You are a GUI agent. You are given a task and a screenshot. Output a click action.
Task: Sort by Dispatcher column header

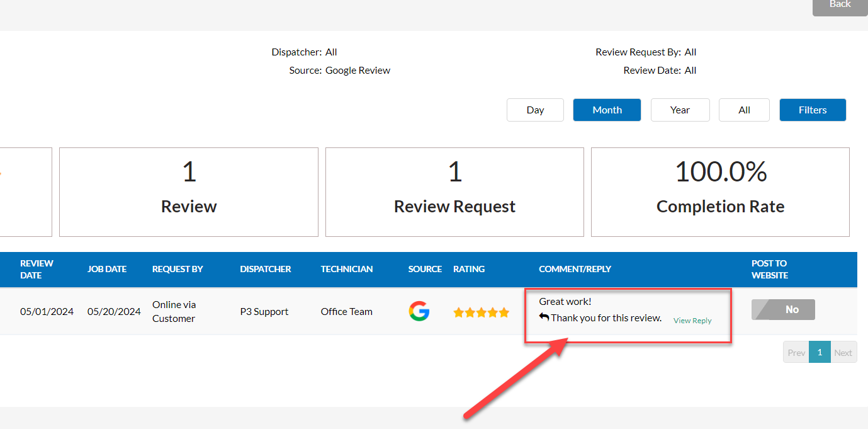pyautogui.click(x=266, y=269)
